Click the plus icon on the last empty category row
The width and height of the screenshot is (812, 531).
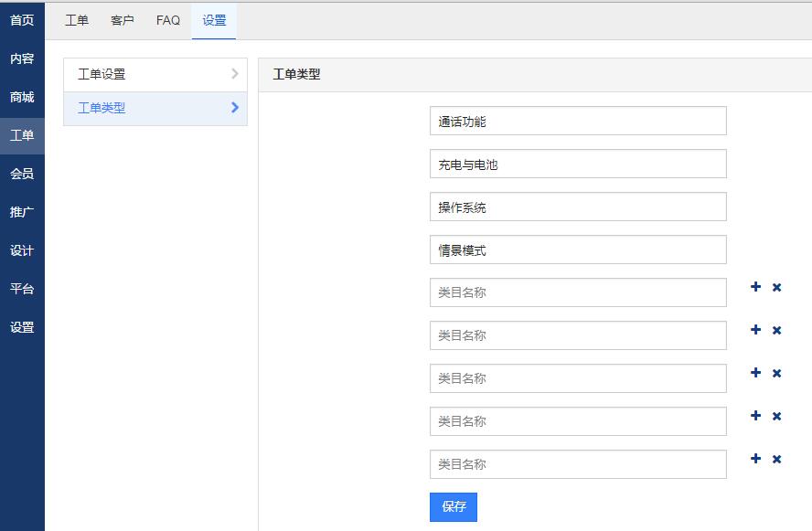pyautogui.click(x=755, y=459)
